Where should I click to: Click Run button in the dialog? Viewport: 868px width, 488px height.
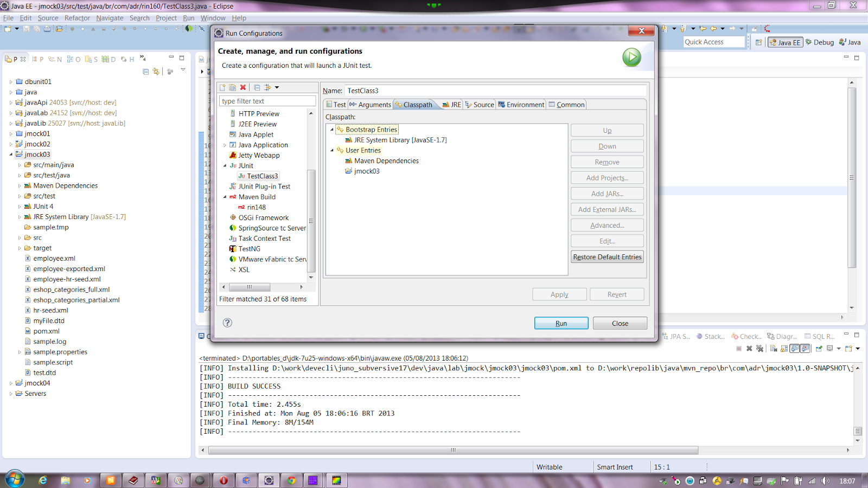point(561,324)
